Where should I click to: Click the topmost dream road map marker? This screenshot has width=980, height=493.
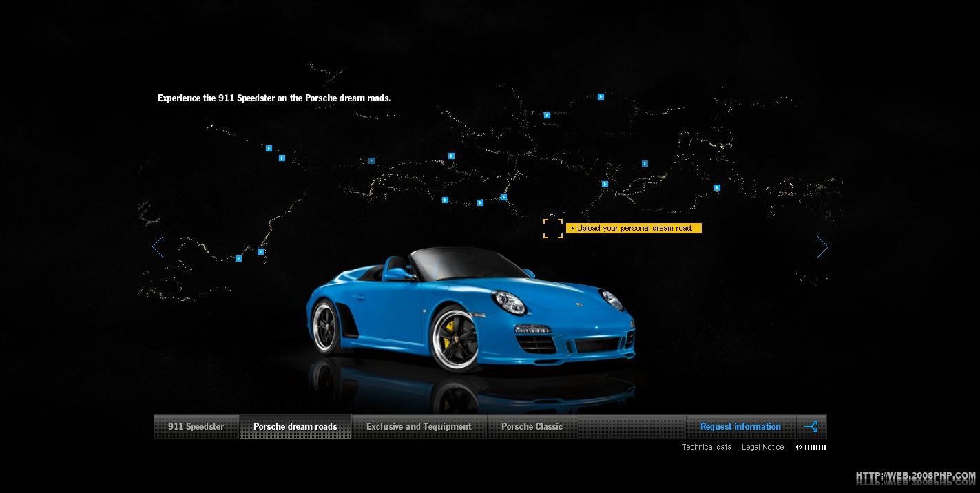click(x=601, y=97)
